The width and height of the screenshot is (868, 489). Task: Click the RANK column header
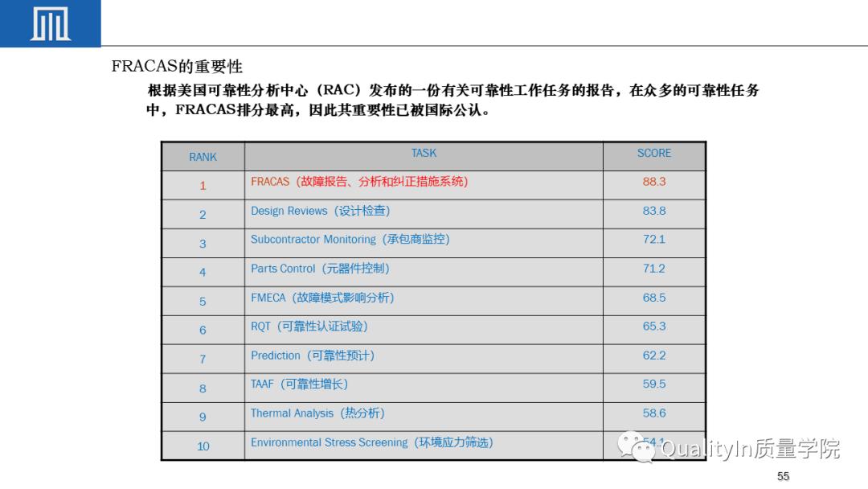tap(203, 157)
